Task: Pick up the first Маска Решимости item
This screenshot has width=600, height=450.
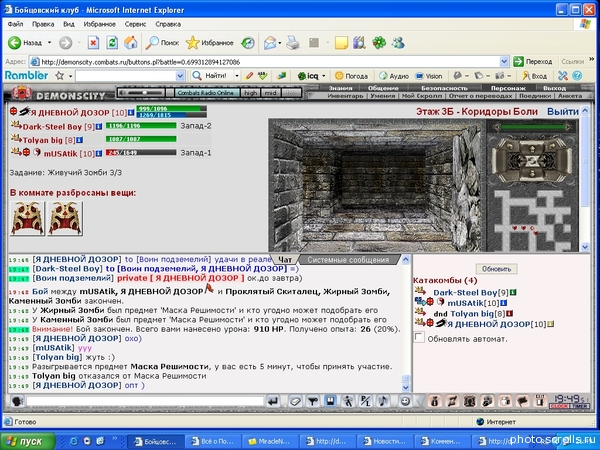Action: (x=27, y=218)
